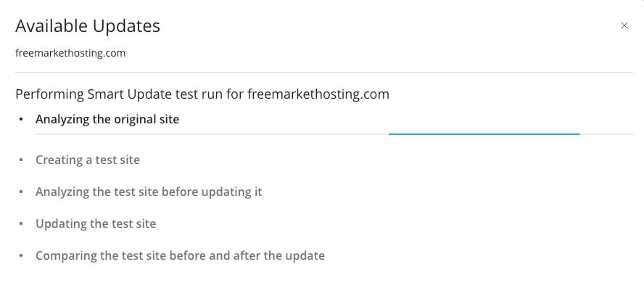Viewport: 644px width, 291px height.
Task: Click bullet beside 'Creating a test site'
Action: [21, 160]
